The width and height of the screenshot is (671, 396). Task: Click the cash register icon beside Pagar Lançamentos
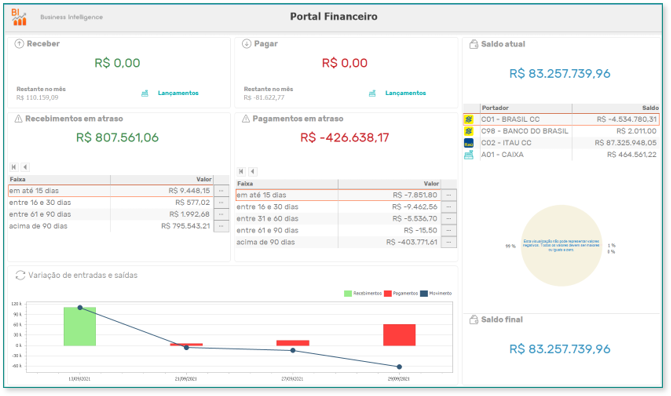point(372,93)
